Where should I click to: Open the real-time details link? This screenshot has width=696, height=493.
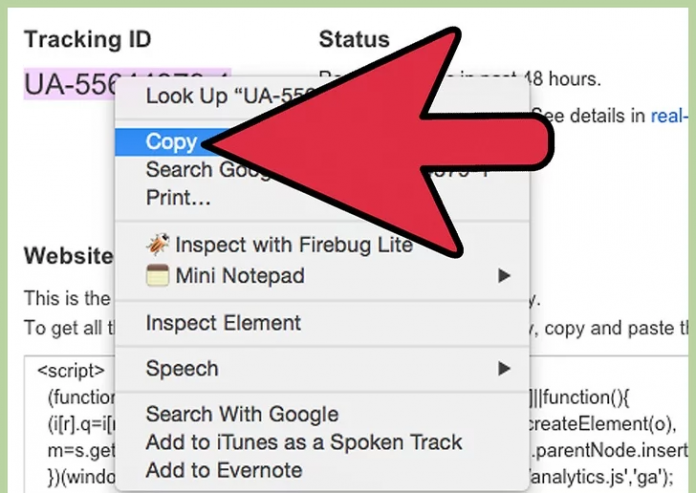[x=672, y=116]
